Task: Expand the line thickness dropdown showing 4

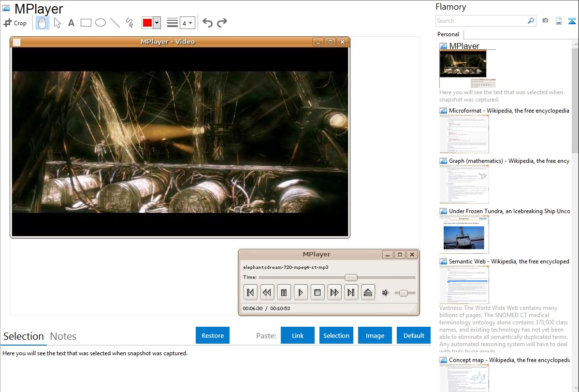Action: click(x=187, y=23)
